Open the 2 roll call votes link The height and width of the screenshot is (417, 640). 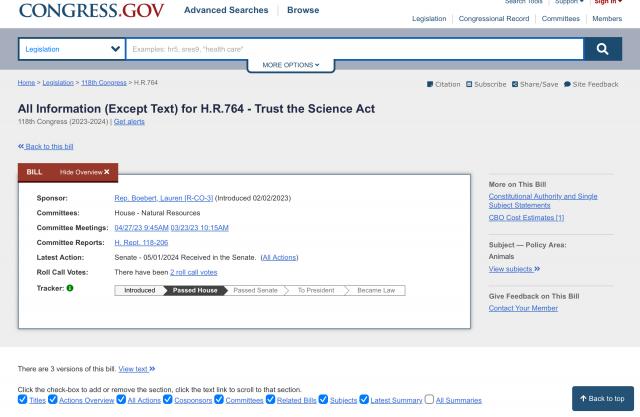click(193, 271)
